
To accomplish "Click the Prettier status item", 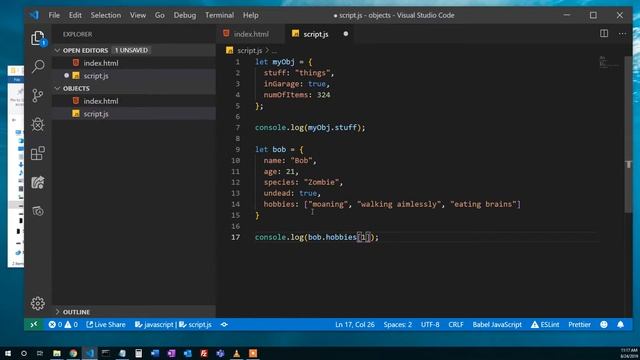I will point(579,324).
